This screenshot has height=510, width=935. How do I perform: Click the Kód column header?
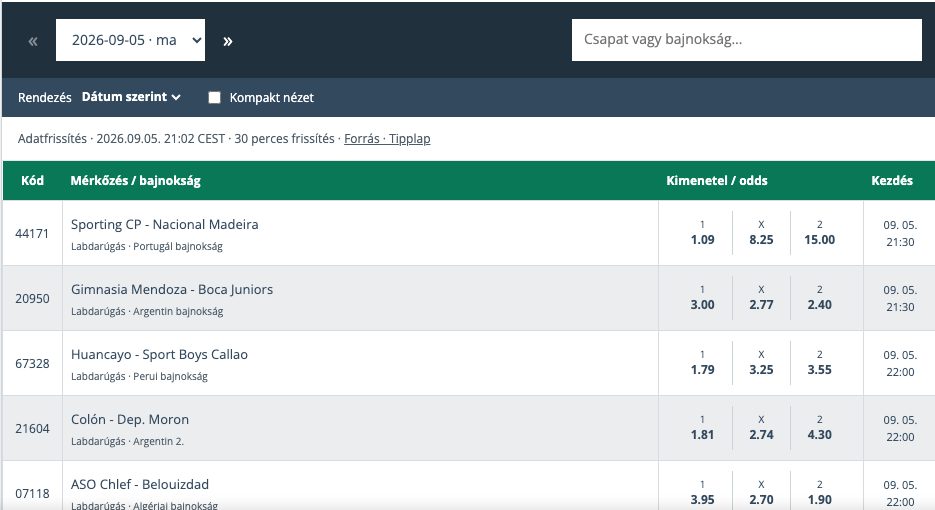click(x=33, y=180)
